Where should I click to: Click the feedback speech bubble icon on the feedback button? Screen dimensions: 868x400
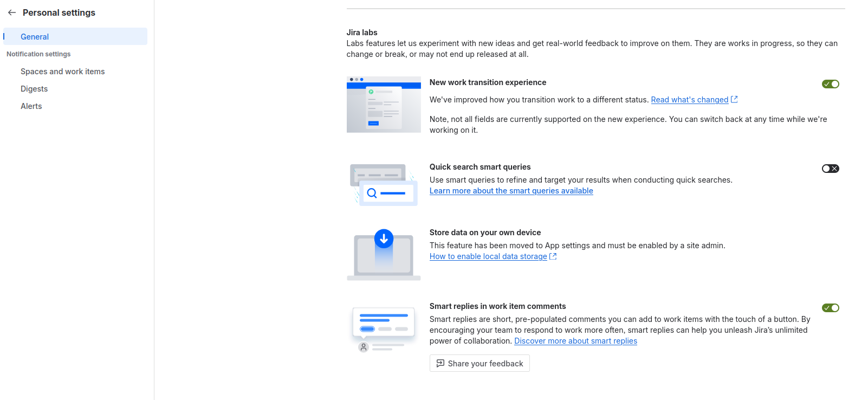[441, 363]
